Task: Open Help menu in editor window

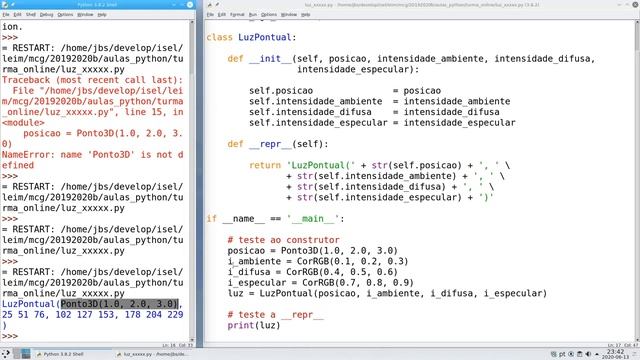Action: (305, 14)
